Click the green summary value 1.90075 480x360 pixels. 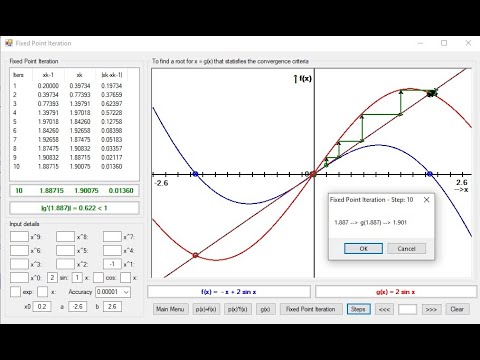[x=86, y=191]
